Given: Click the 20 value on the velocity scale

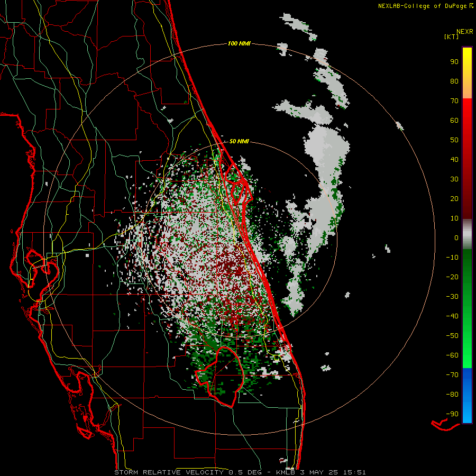Looking at the screenshot, I should tap(454, 198).
